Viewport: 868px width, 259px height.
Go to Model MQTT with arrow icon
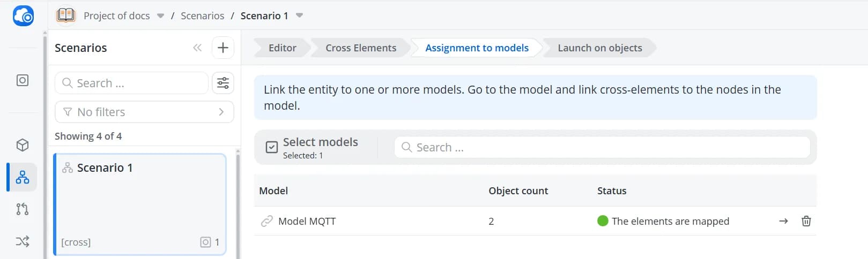(x=783, y=221)
